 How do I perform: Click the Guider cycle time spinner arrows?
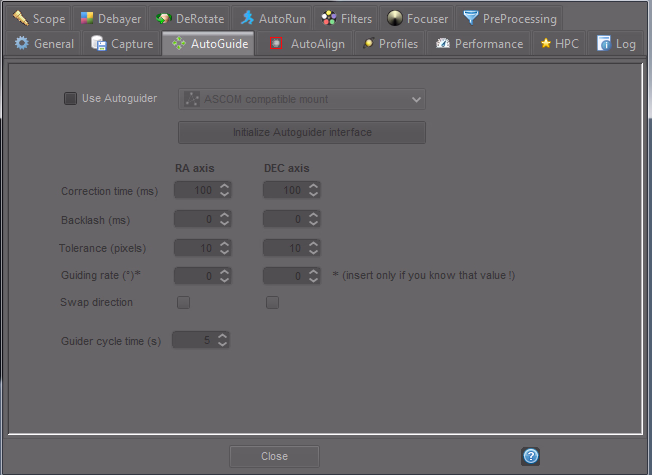click(x=223, y=340)
